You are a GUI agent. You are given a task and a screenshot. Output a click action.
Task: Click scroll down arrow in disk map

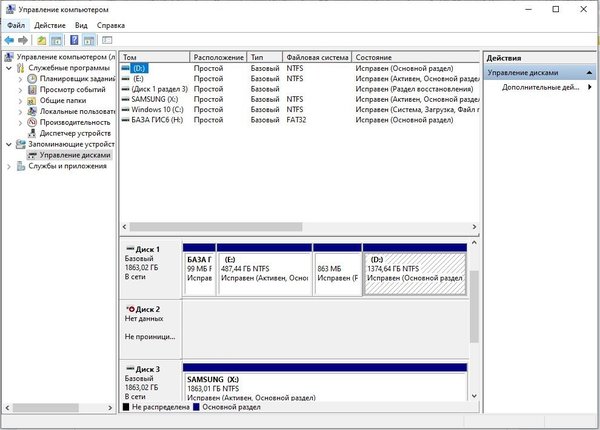pyautogui.click(x=474, y=396)
